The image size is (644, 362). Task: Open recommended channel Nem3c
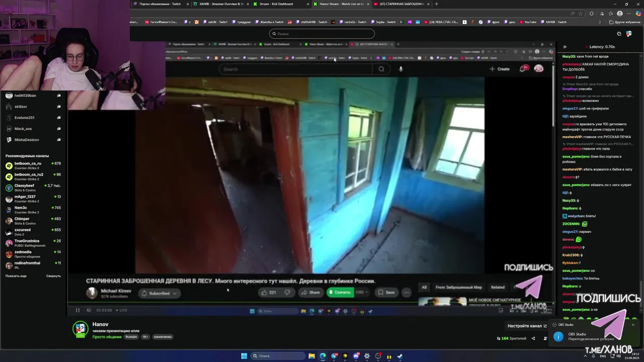tap(33, 210)
